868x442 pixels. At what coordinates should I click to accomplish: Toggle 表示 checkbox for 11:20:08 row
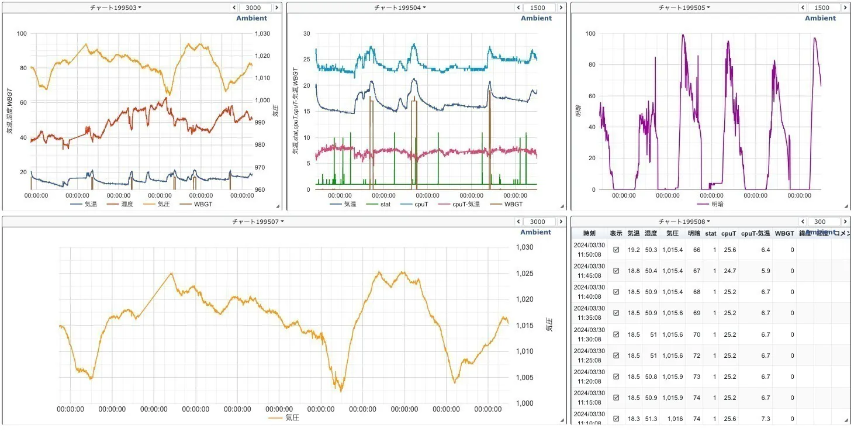(616, 377)
